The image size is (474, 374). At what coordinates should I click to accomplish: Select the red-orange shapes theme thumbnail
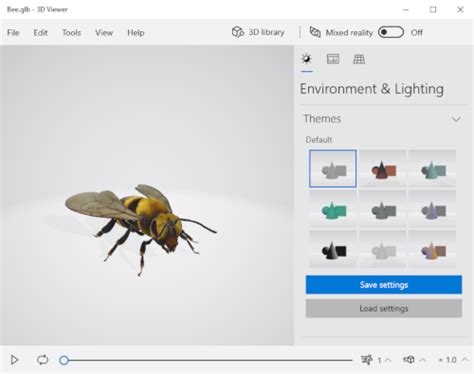click(383, 169)
